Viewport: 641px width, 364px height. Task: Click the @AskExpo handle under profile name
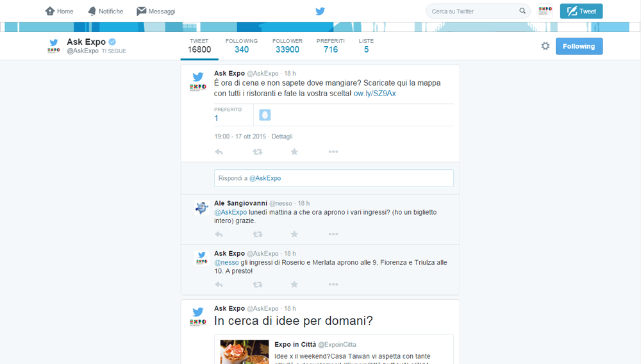coord(83,51)
